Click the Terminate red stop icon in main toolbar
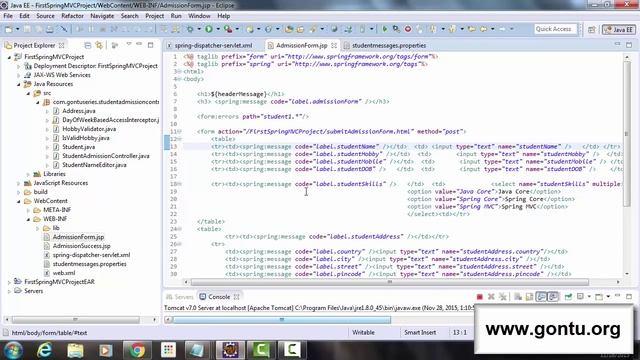 click(x=408, y=29)
